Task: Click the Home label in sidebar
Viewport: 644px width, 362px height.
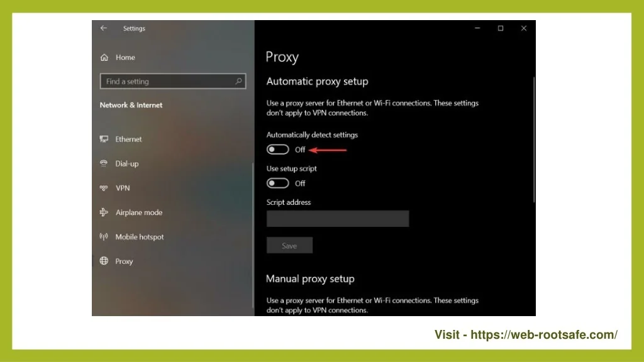Action: [125, 57]
